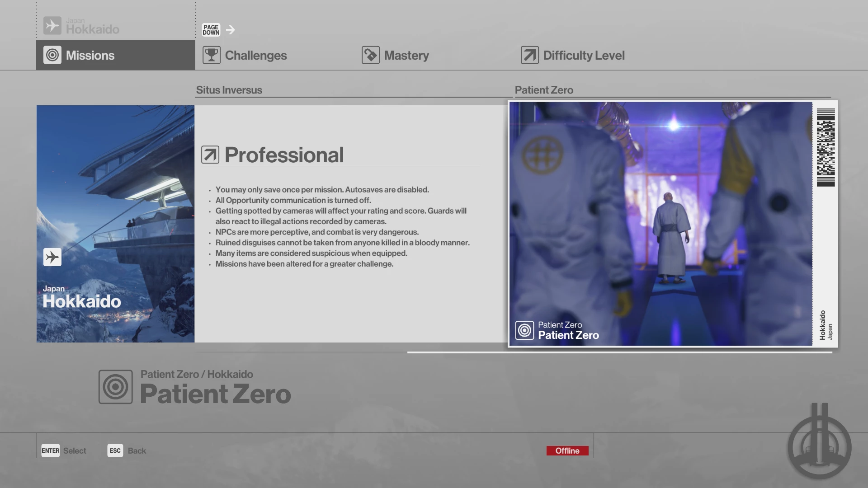
Task: Click the Mastery tag icon
Action: [x=371, y=55]
